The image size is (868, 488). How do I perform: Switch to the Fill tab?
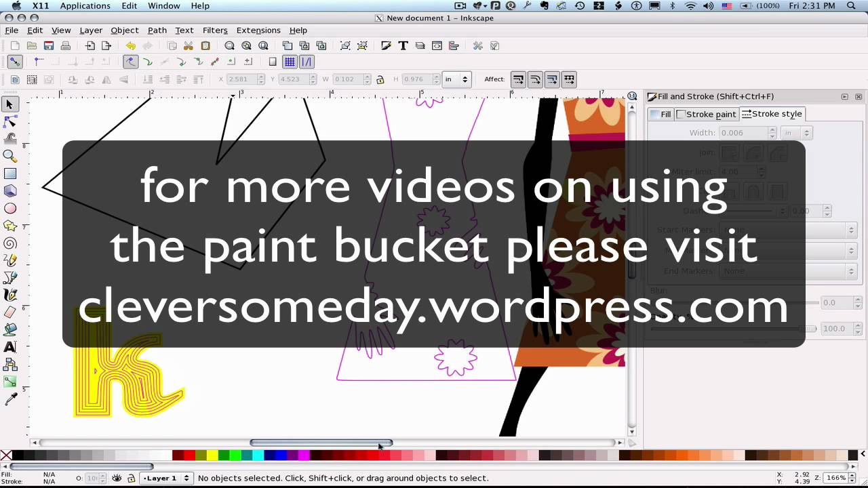point(661,114)
